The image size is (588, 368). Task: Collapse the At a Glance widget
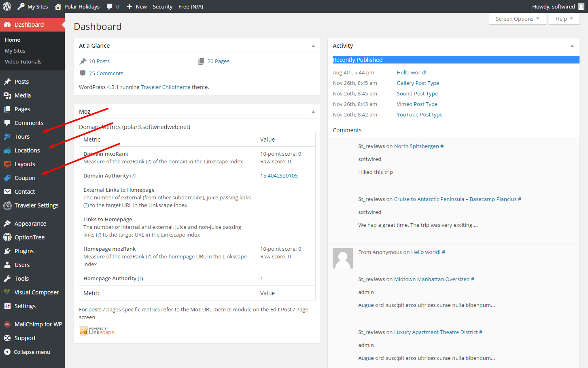click(313, 46)
